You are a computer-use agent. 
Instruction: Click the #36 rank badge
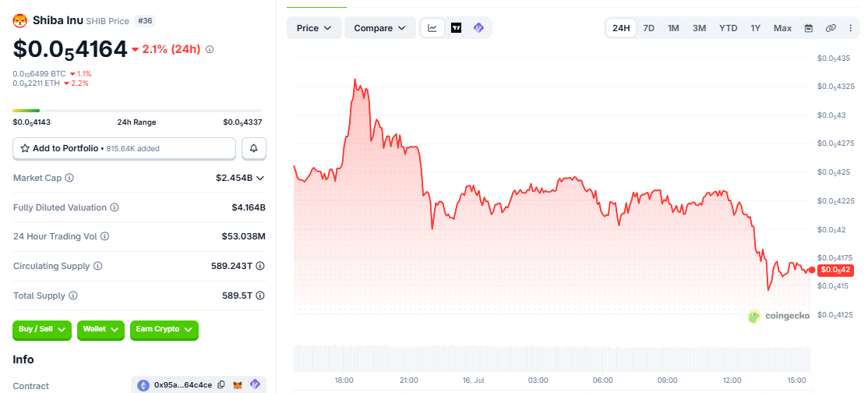point(146,21)
